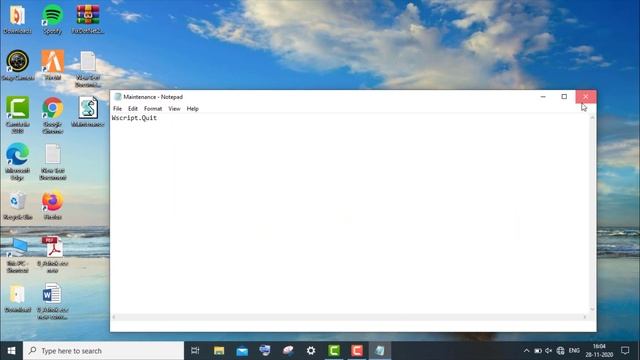
Task: Select the orange square desktop shortcut
Action: coord(53,65)
